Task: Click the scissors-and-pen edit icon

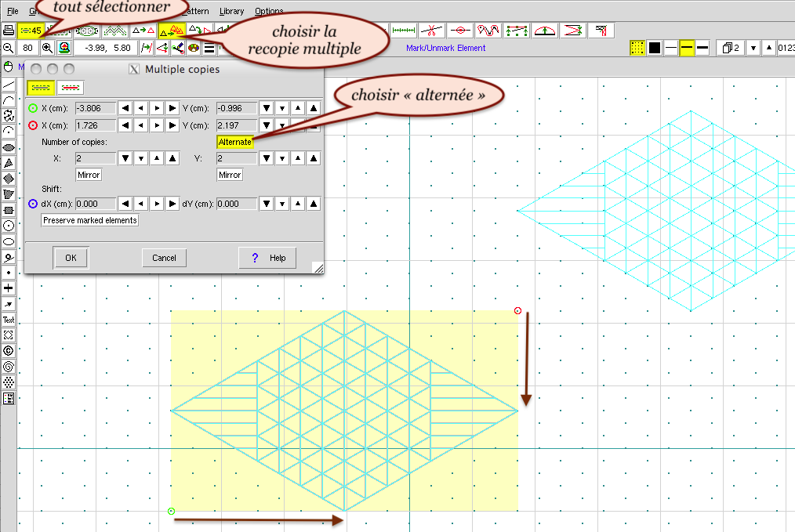Action: click(x=177, y=48)
